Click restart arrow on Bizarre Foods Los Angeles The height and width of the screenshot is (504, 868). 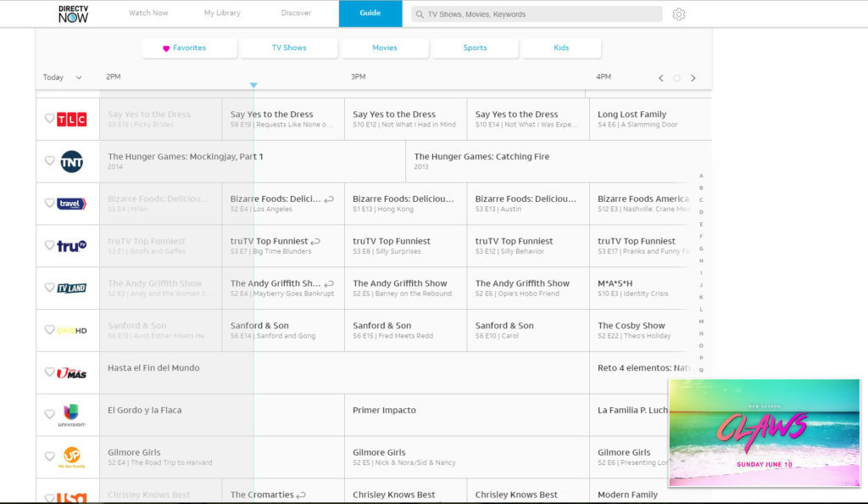point(329,199)
